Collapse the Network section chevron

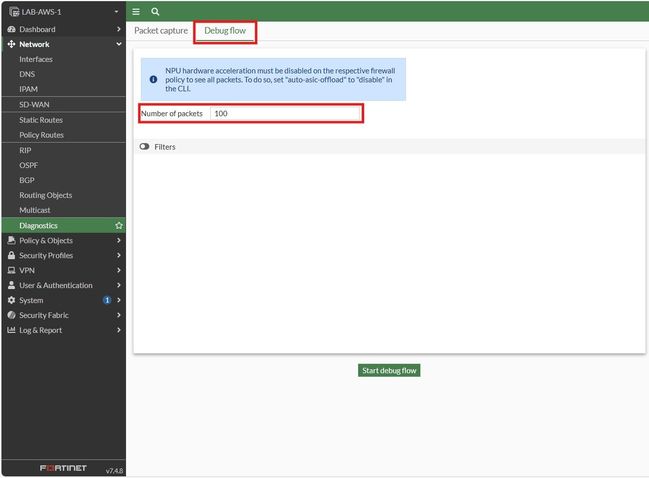(x=119, y=44)
